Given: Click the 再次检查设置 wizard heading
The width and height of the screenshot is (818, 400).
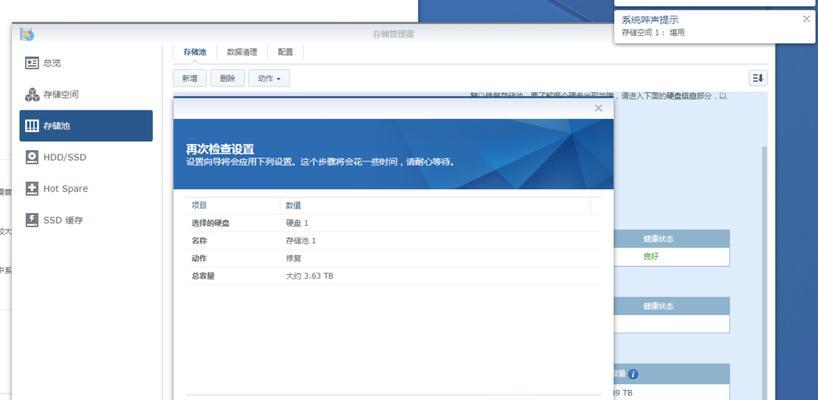Looking at the screenshot, I should tap(220, 149).
